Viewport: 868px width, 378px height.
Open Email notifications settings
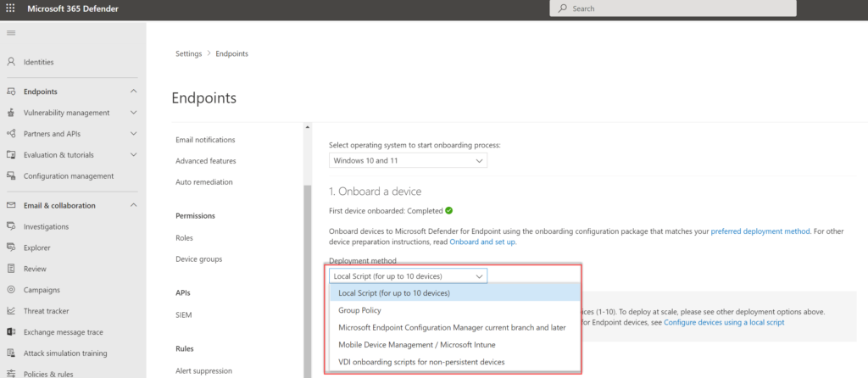[205, 140]
